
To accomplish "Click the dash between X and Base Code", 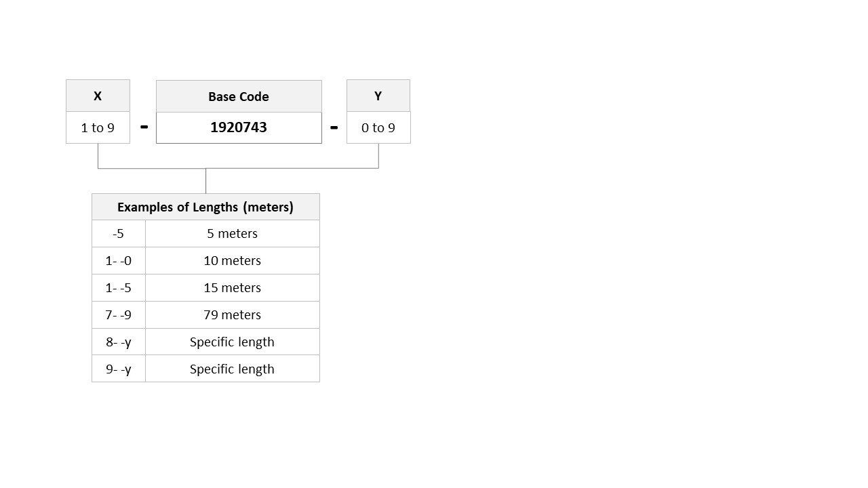I will 144,127.
